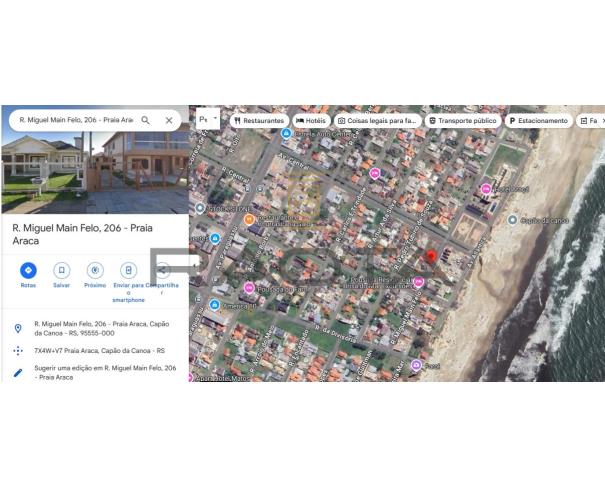Click the pencil suggest-edit icon
The image size is (605, 487).
click(x=18, y=373)
